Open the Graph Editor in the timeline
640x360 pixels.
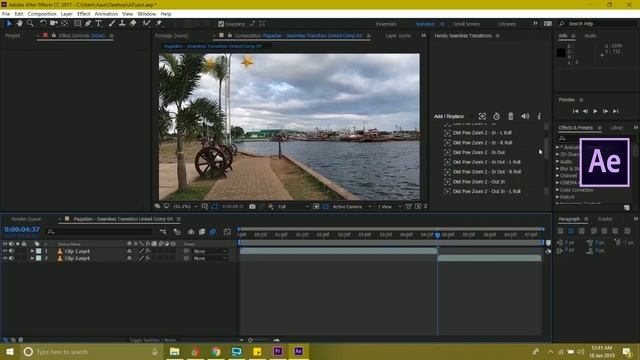click(227, 232)
